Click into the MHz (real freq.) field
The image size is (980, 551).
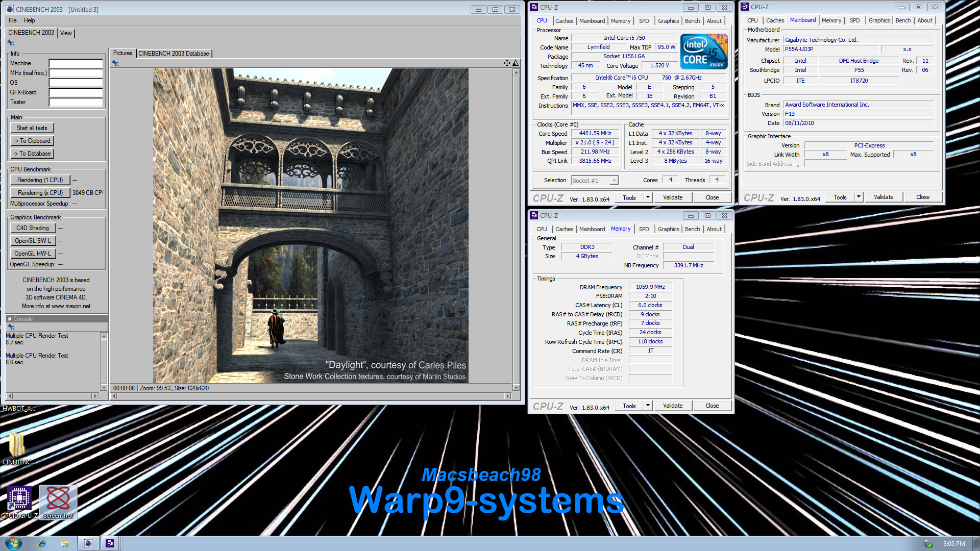pos(76,73)
